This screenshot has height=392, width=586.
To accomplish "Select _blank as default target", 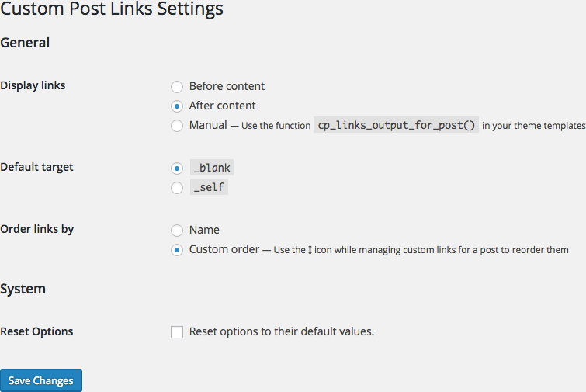I will 177,168.
